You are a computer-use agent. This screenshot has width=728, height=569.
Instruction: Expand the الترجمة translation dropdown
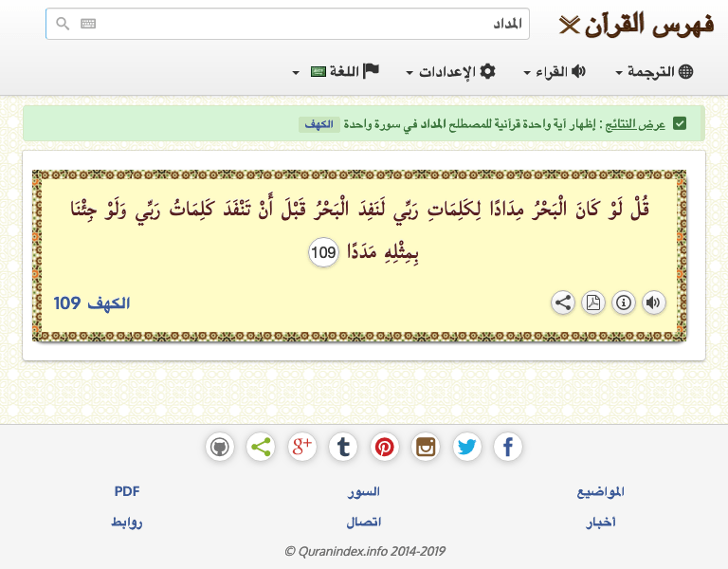(x=654, y=72)
